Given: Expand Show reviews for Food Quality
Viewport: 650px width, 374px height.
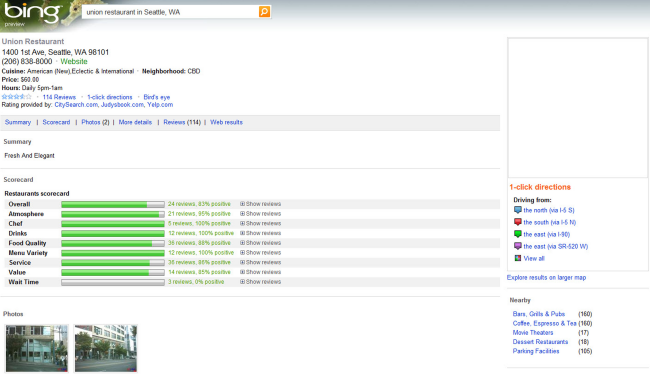Looking at the screenshot, I should (260, 243).
